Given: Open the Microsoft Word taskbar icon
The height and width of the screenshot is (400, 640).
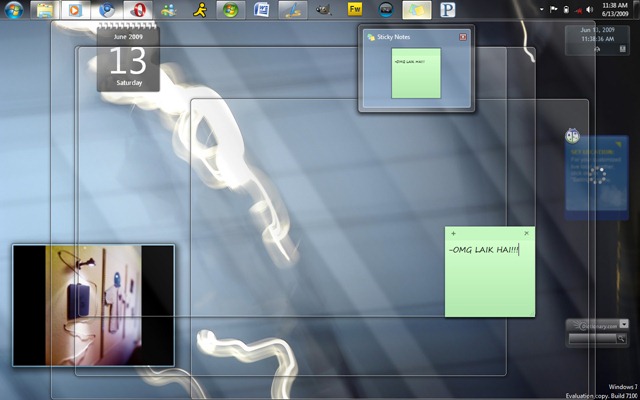Looking at the screenshot, I should pos(261,10).
